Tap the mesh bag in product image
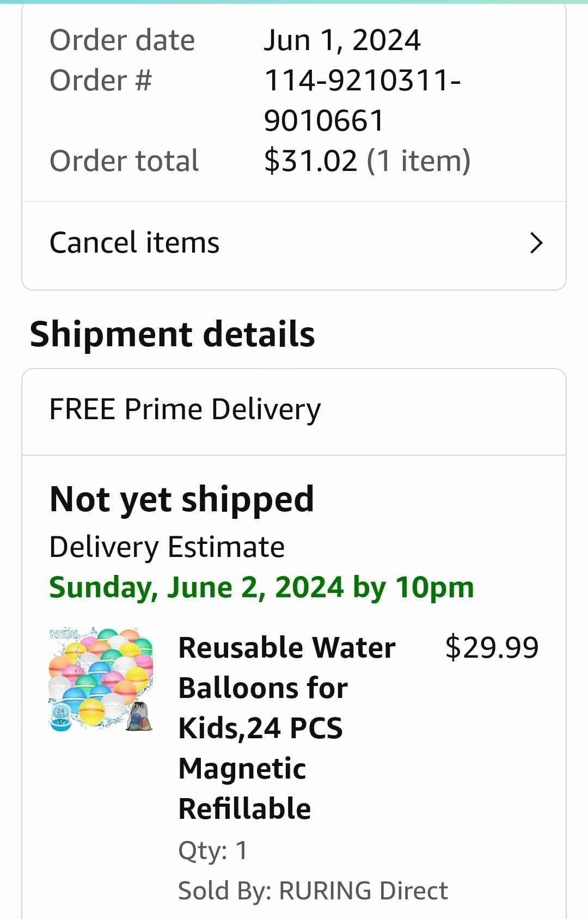 138,718
